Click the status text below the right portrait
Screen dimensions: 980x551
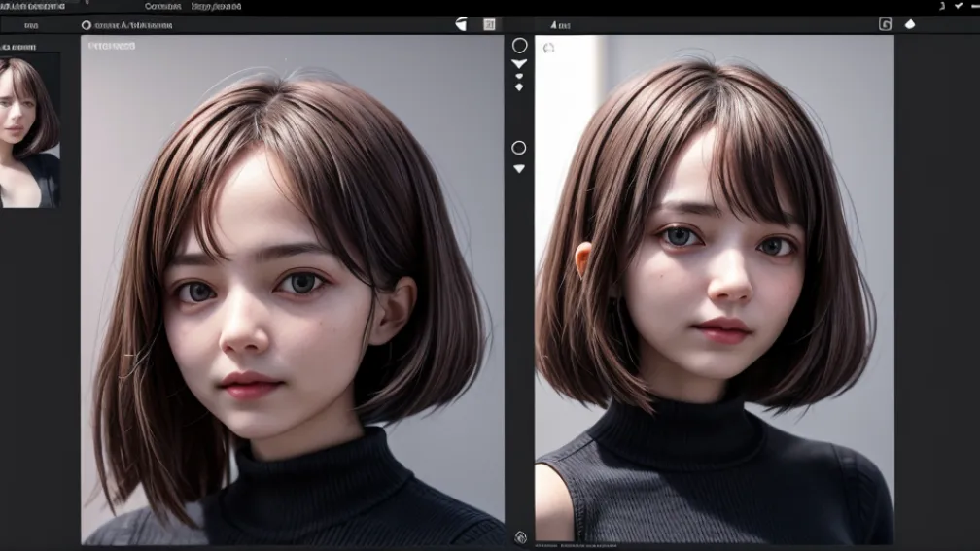[x=576, y=546]
